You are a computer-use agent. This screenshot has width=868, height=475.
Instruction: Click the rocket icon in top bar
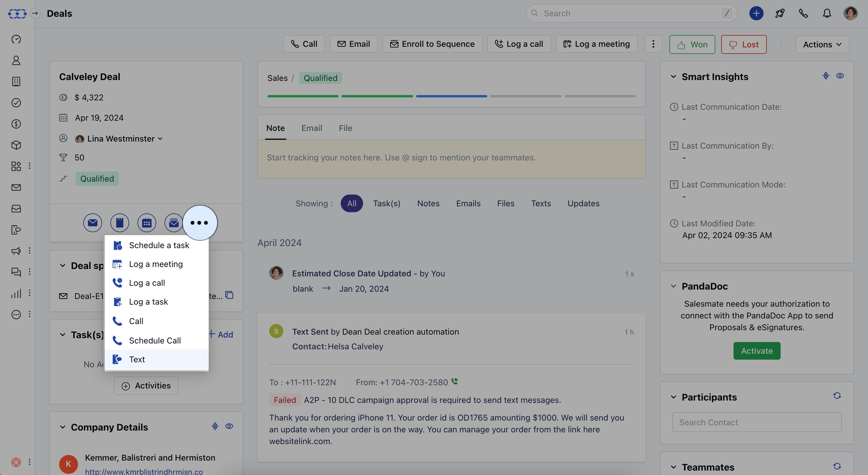[780, 14]
